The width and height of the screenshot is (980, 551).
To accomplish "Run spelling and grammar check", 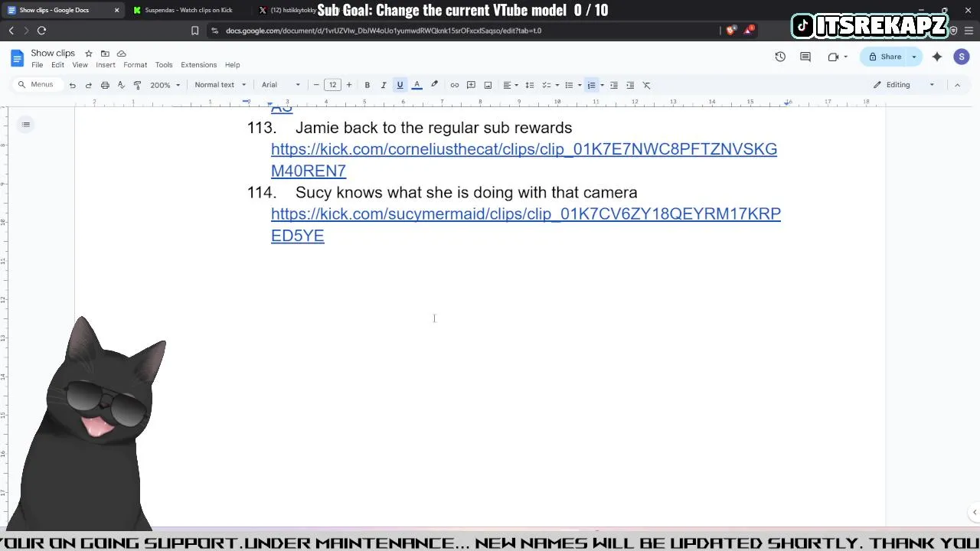I will [x=121, y=85].
